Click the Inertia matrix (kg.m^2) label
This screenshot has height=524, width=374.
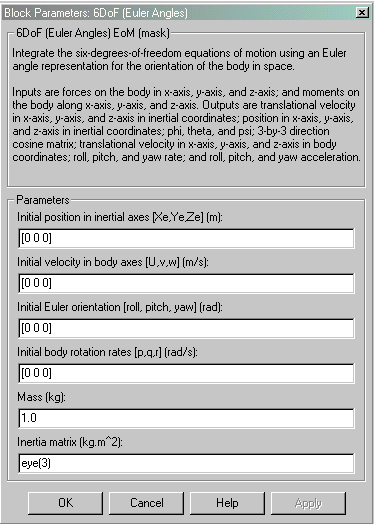pyautogui.click(x=70, y=442)
